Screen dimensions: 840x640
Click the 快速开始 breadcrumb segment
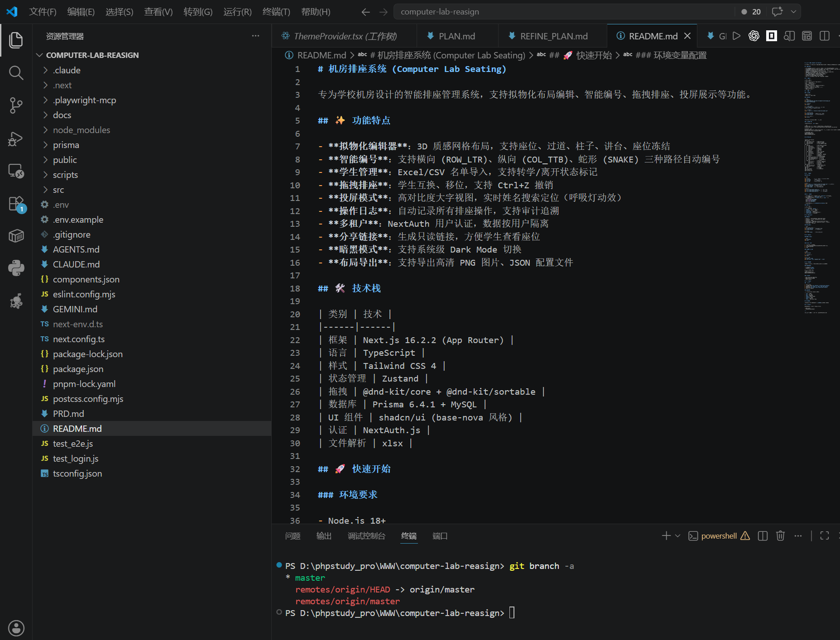pos(594,55)
